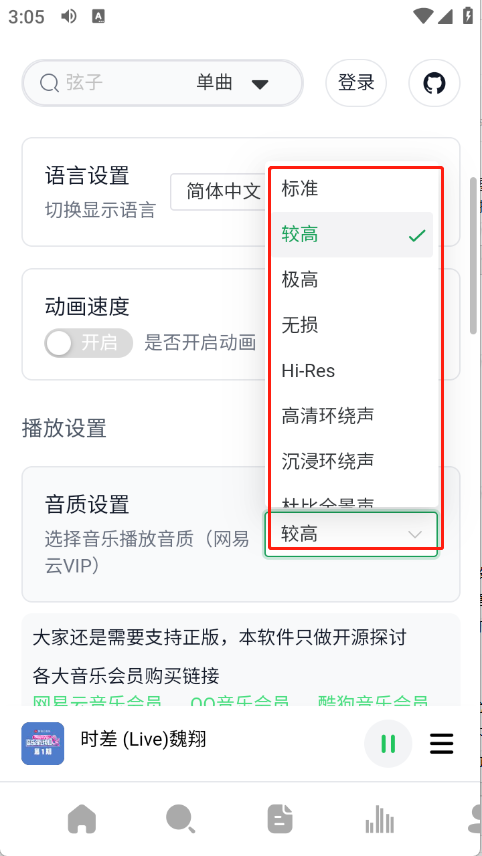Click the page vertical scrollbar thumb
Screen dimensions: 482x856
pyautogui.click(x=474, y=255)
